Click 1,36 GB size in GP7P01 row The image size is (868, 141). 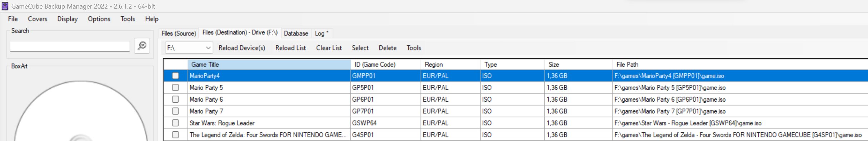[x=557, y=111]
